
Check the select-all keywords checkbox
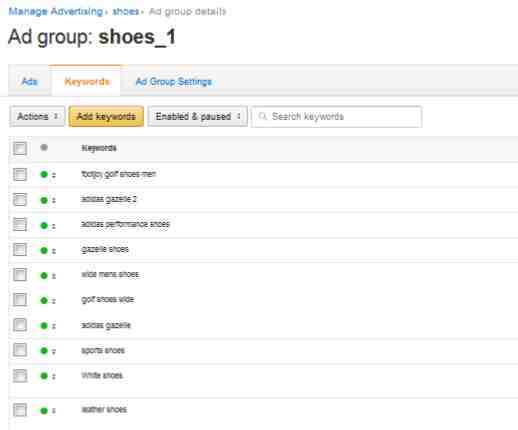[x=20, y=148]
